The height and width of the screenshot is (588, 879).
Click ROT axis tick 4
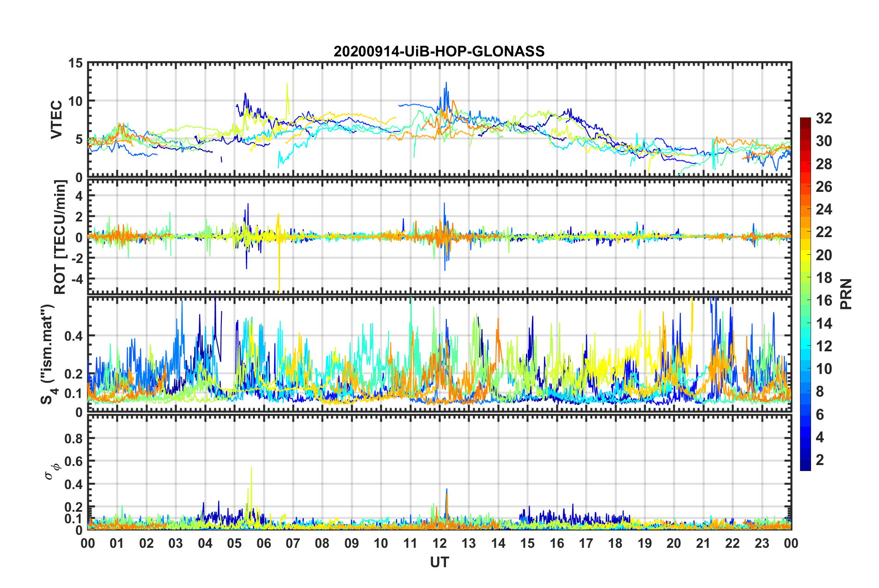79,196
